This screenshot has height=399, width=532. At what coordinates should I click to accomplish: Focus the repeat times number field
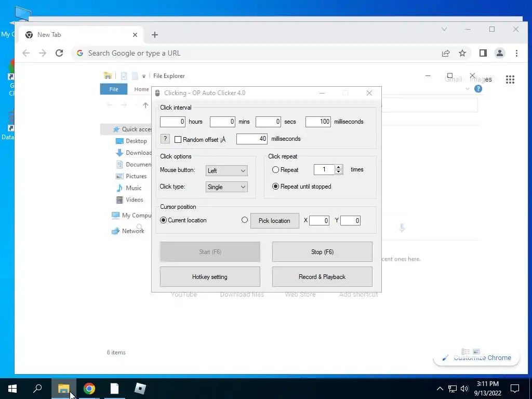click(324, 169)
